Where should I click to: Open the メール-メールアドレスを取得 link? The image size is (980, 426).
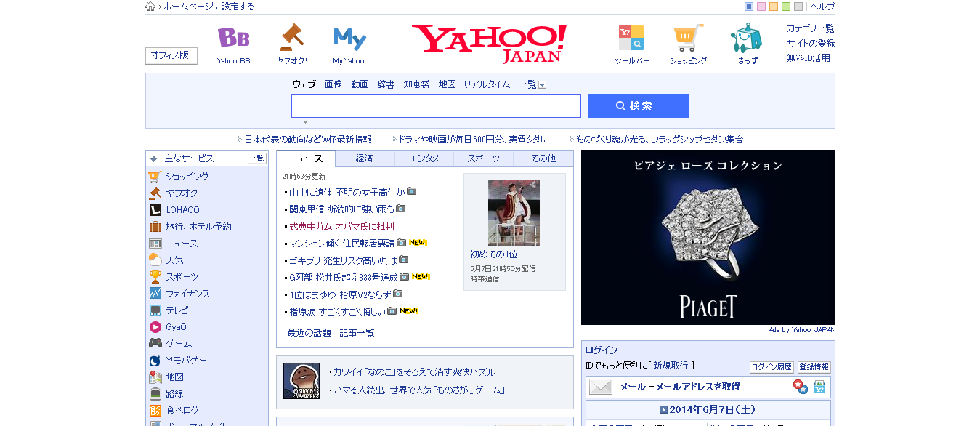pos(680,387)
